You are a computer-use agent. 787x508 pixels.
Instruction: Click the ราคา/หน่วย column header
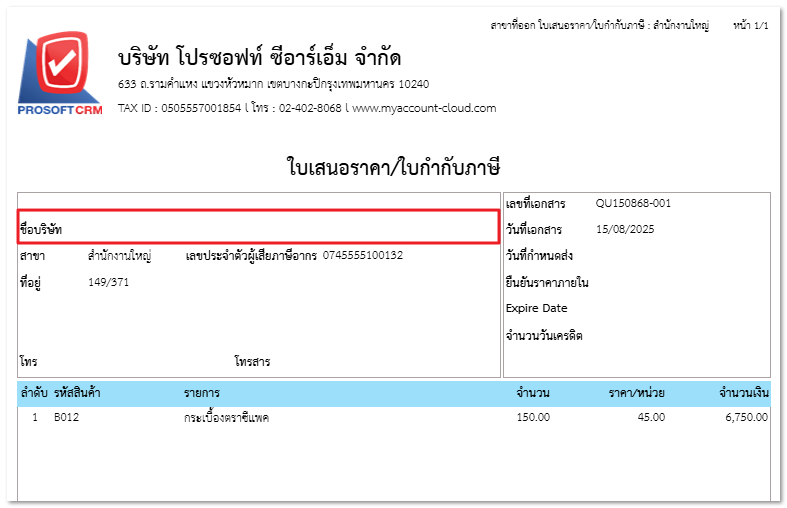637,393
